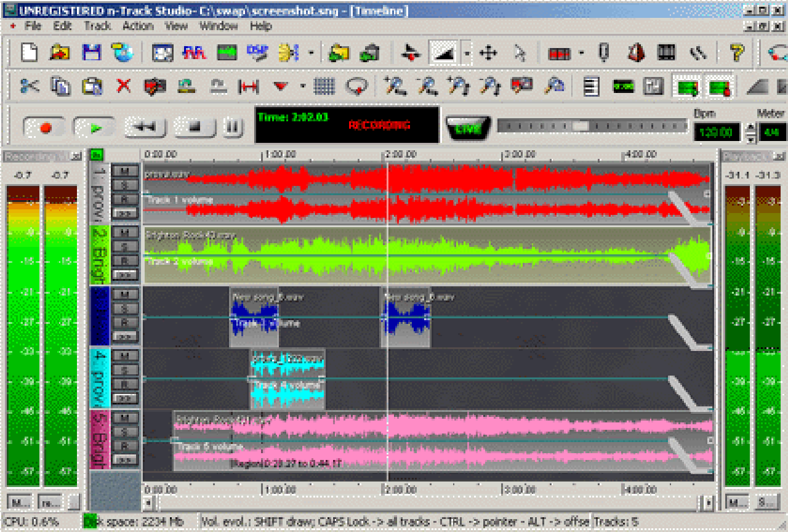Open the yellow question mark Help icon
This screenshot has width=788, height=532.
737,53
